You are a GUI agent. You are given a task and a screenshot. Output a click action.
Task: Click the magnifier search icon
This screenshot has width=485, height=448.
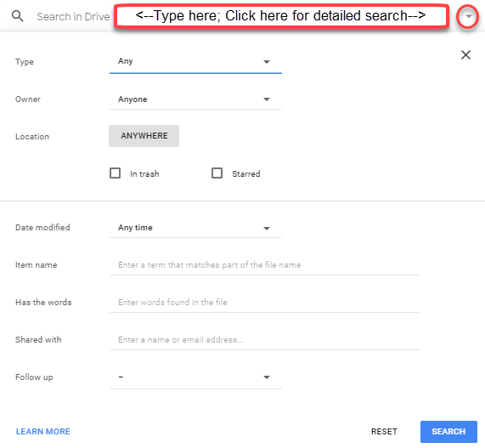click(17, 16)
